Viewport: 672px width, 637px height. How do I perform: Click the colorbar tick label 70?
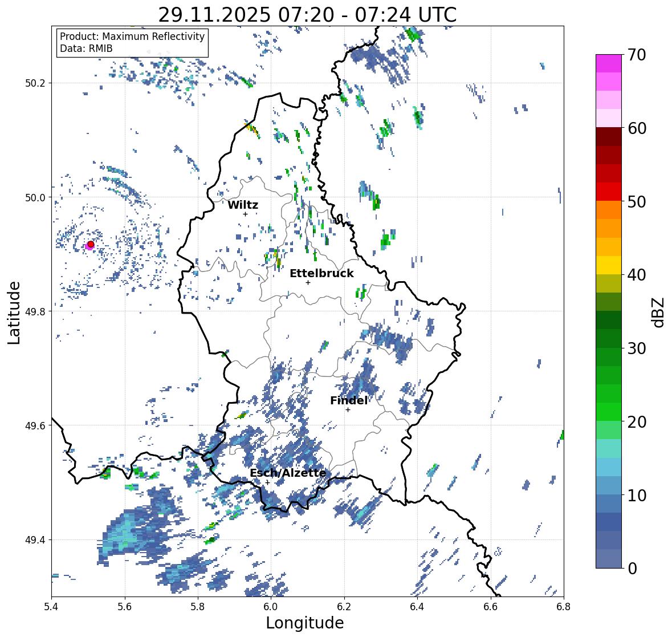637,55
